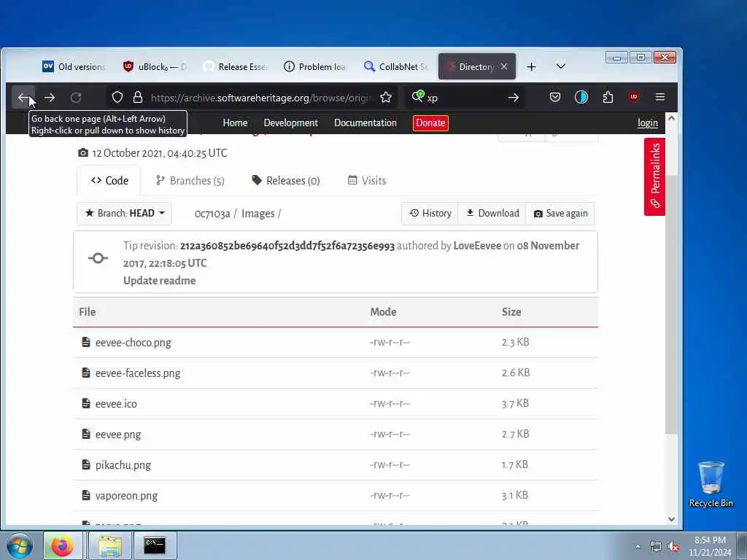Open the Development menu link
This screenshot has height=560, width=747.
pos(290,122)
